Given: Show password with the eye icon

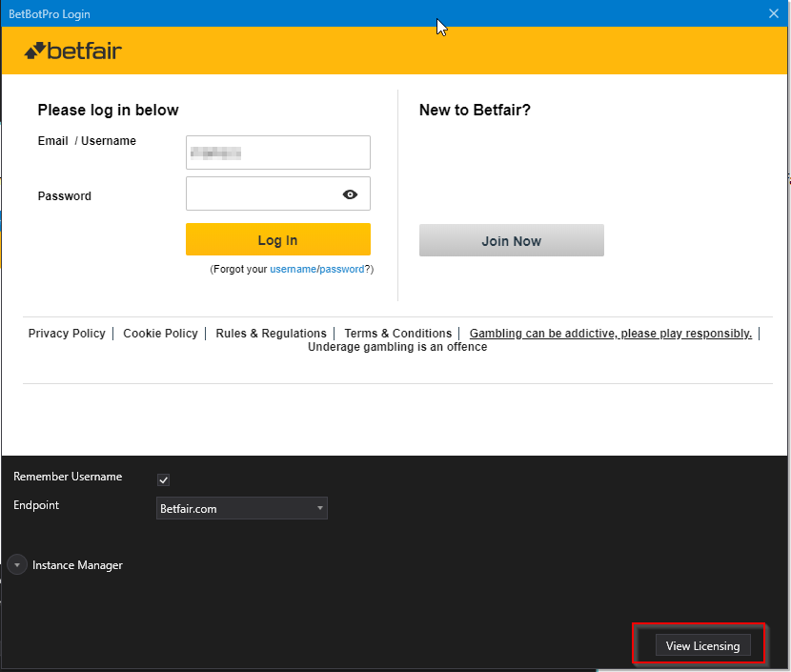Looking at the screenshot, I should tap(350, 194).
